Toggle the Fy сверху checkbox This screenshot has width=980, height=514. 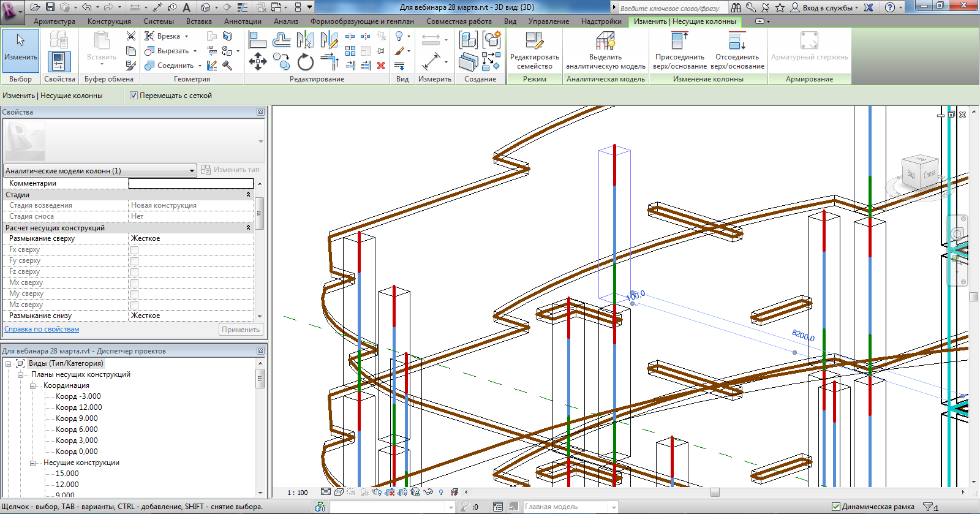click(134, 261)
